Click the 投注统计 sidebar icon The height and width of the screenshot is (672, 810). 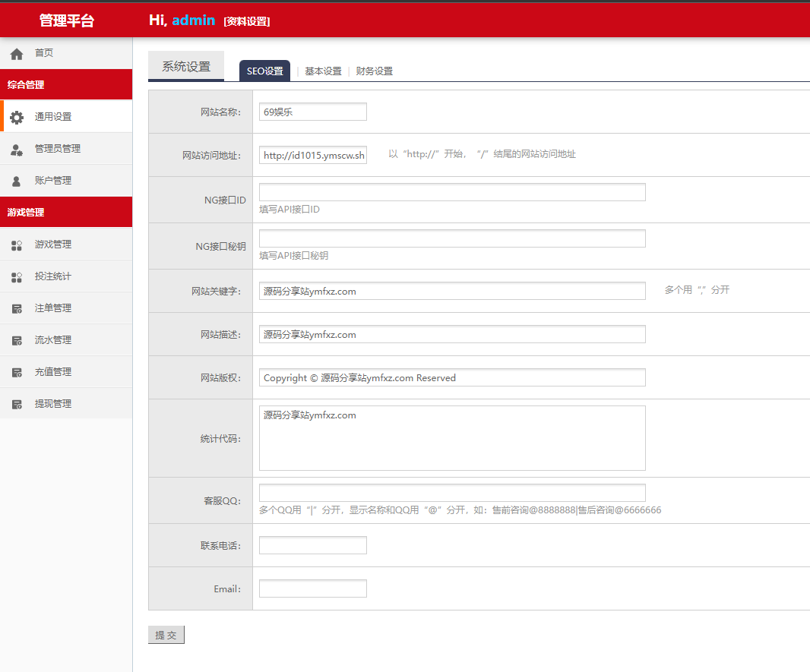click(17, 277)
